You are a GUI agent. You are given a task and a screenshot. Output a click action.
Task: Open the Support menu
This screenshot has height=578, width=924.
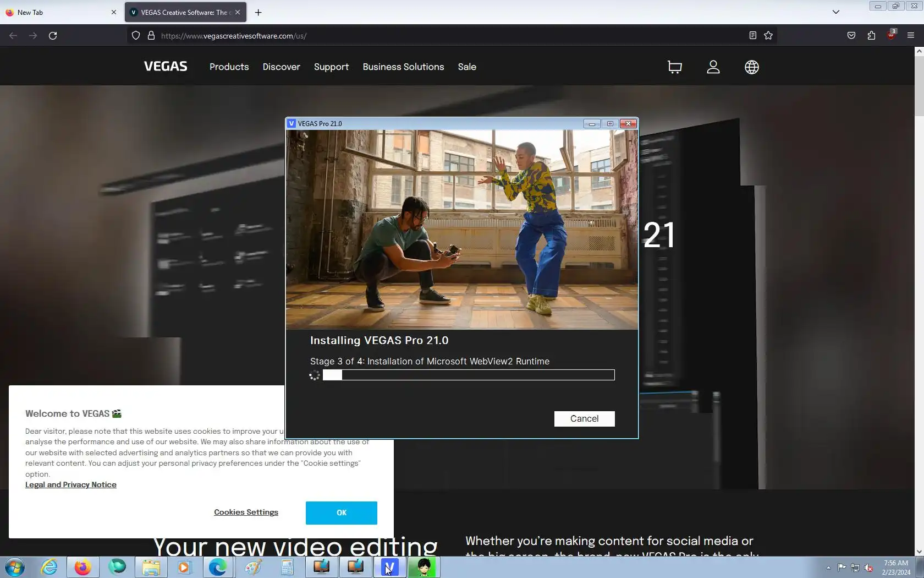pyautogui.click(x=331, y=67)
